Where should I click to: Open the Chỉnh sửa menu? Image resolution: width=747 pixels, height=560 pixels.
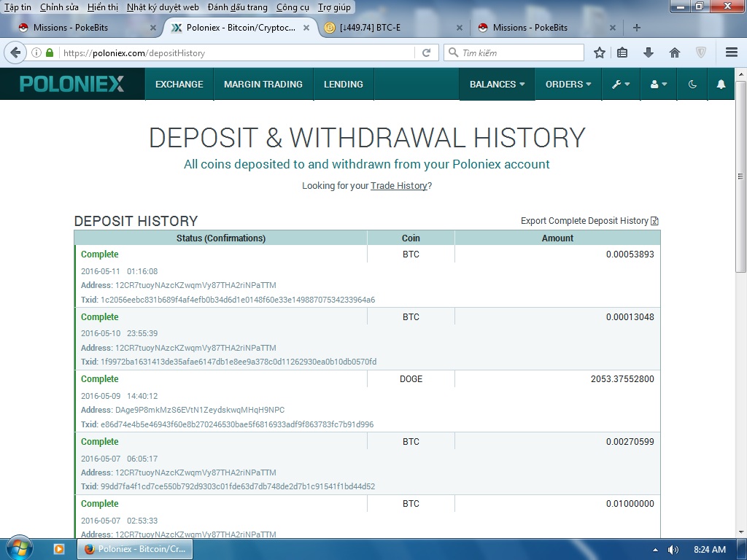[x=59, y=7]
